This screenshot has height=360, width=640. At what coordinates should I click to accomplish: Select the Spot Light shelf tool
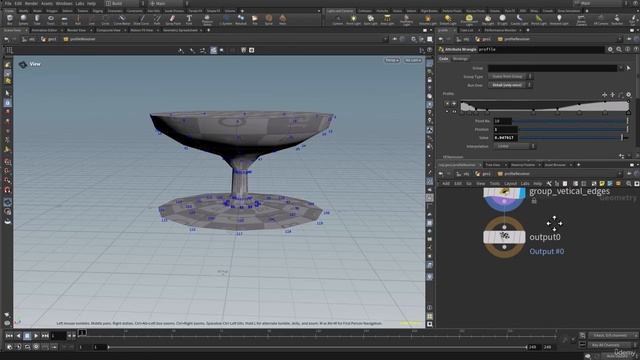tap(370, 19)
